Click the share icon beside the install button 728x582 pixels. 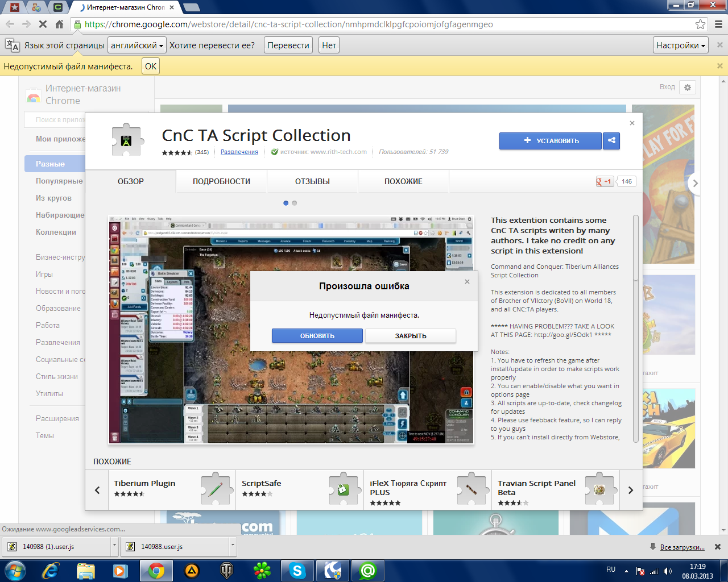611,140
